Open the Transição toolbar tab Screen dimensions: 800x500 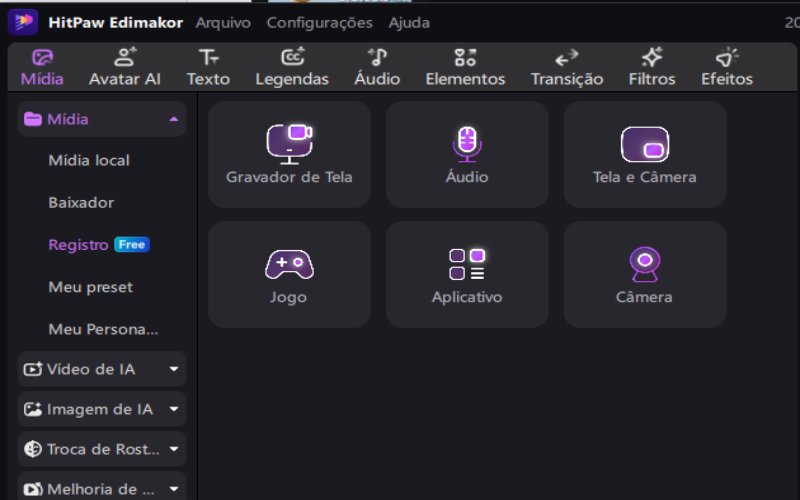(x=567, y=67)
